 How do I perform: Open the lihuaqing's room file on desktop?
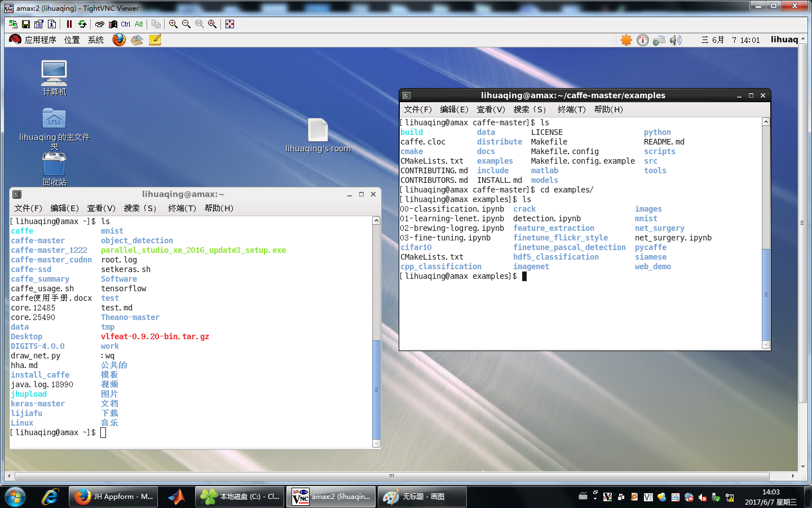pos(318,135)
